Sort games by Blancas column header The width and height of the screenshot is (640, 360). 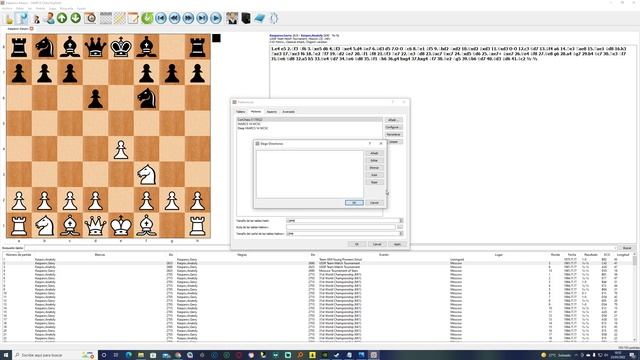100,255
